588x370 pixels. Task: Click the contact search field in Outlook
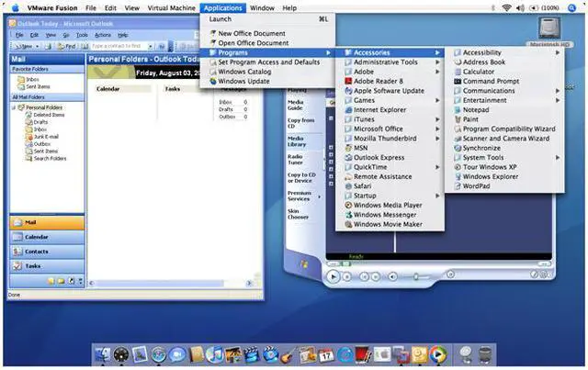tap(121, 46)
